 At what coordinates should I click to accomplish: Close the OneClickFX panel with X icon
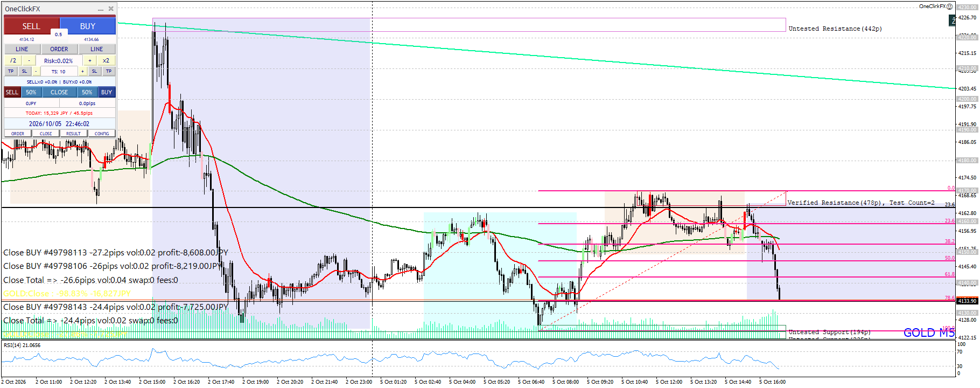pos(111,9)
